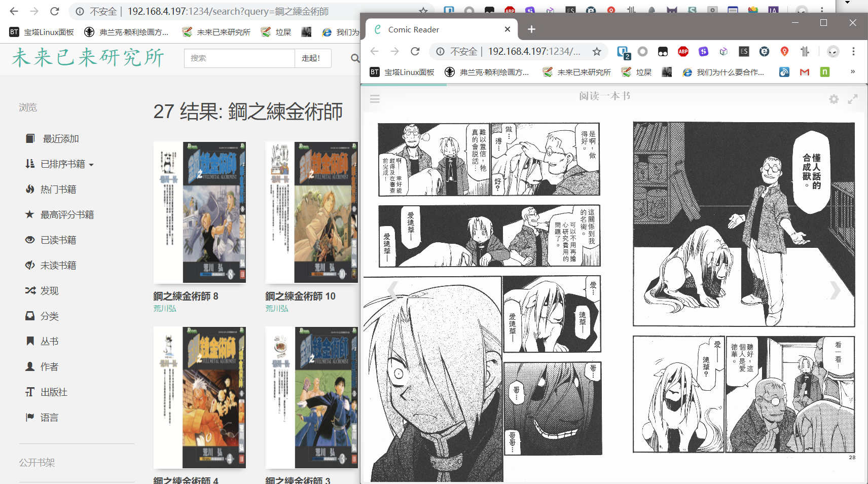The width and height of the screenshot is (868, 484).
Task: Click the 阅读一本书 reader title
Action: 604,96
